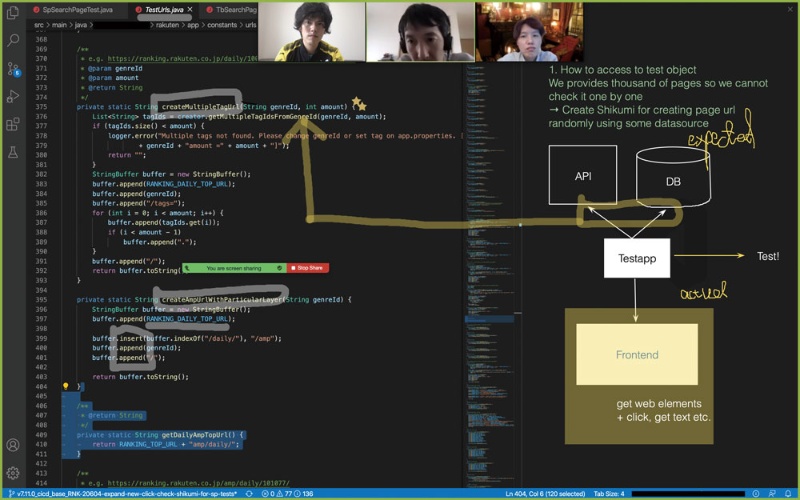Open the Manage gear settings icon
800x500 pixels.
pyautogui.click(x=13, y=473)
